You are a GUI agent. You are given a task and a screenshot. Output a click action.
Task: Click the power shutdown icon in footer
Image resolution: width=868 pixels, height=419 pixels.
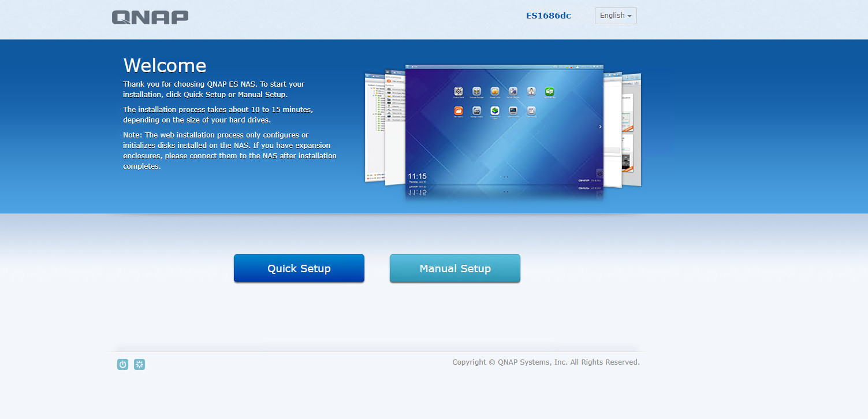point(122,364)
